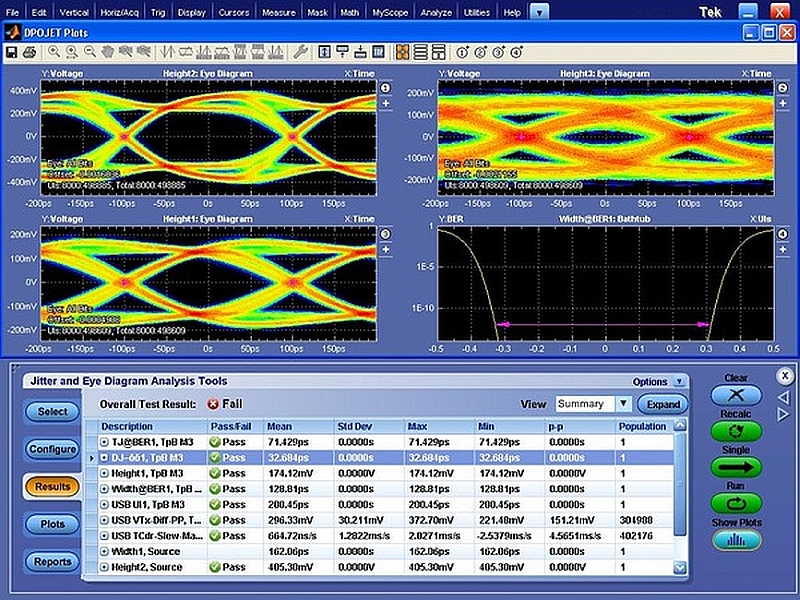Expand the DJ-δδ1, TpB M3 row
The height and width of the screenshot is (600, 800).
tap(104, 458)
